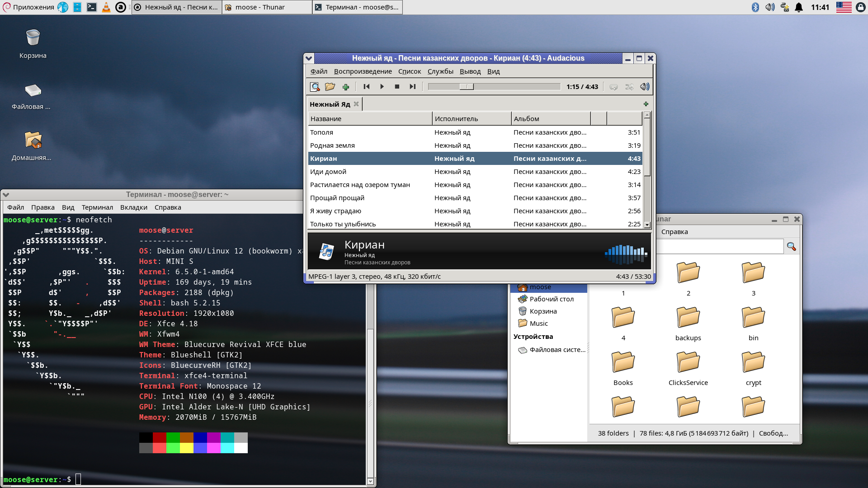Switch to moose - Thunar in the taskbar
868x488 pixels.
[267, 7]
